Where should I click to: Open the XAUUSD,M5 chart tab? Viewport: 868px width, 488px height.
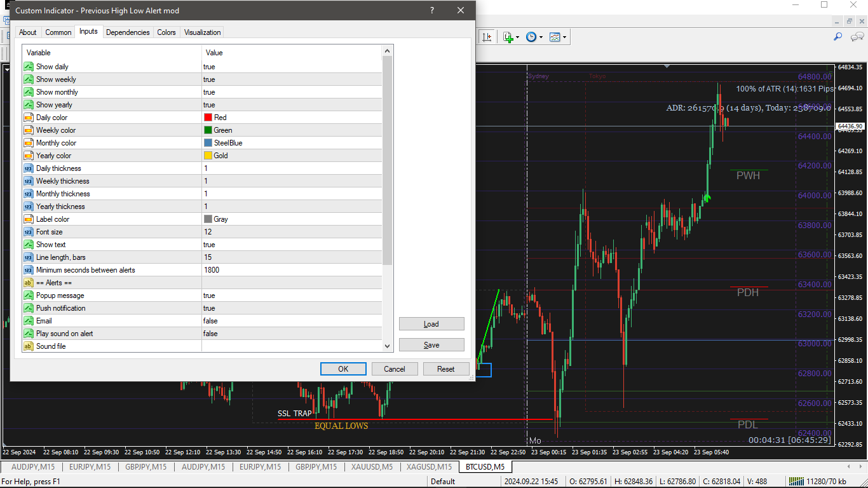(371, 467)
